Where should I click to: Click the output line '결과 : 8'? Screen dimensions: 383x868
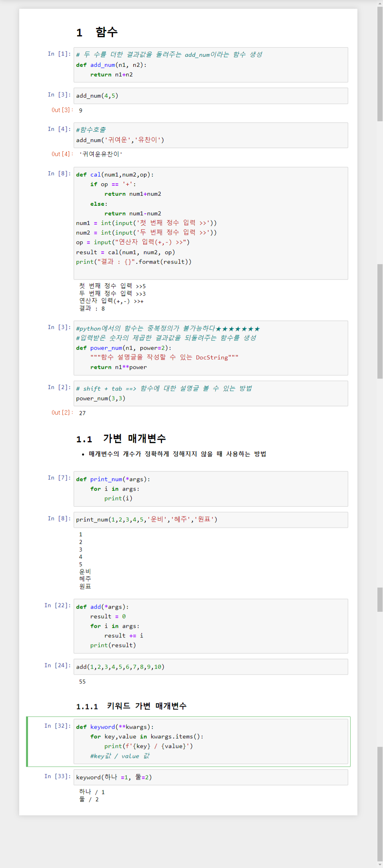(92, 309)
